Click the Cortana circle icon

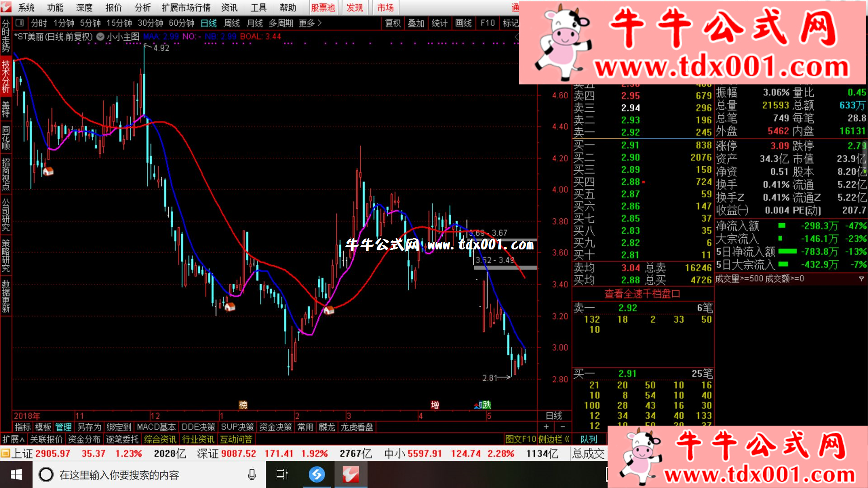click(46, 474)
